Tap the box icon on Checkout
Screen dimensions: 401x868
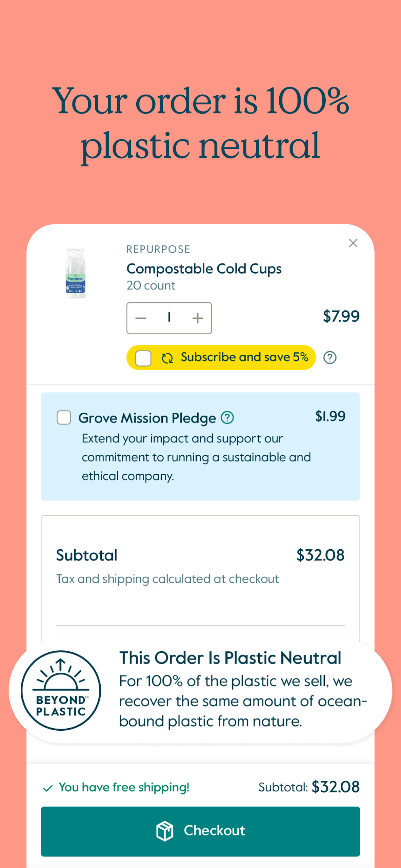point(165,831)
